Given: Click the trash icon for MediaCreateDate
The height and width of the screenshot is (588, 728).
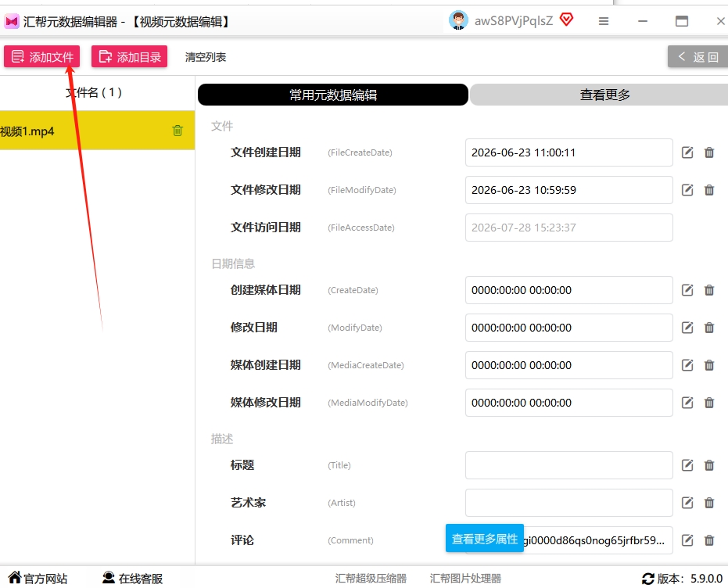Looking at the screenshot, I should (x=709, y=365).
